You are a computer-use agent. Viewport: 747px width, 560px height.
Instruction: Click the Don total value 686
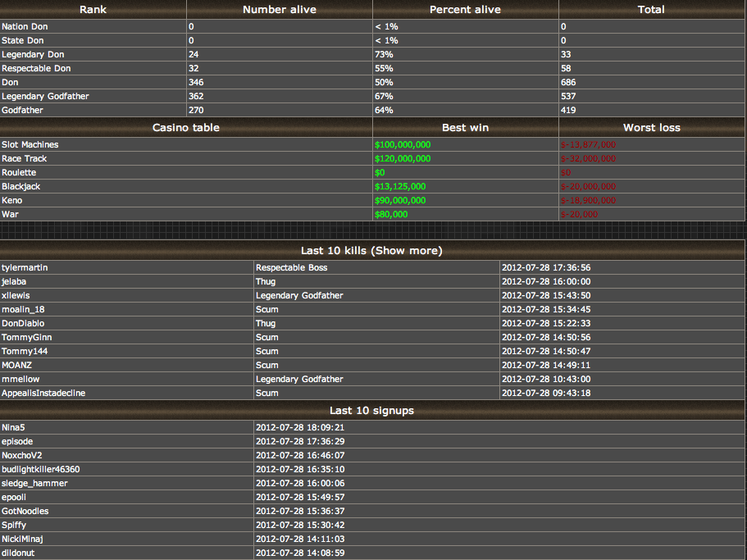coord(568,82)
